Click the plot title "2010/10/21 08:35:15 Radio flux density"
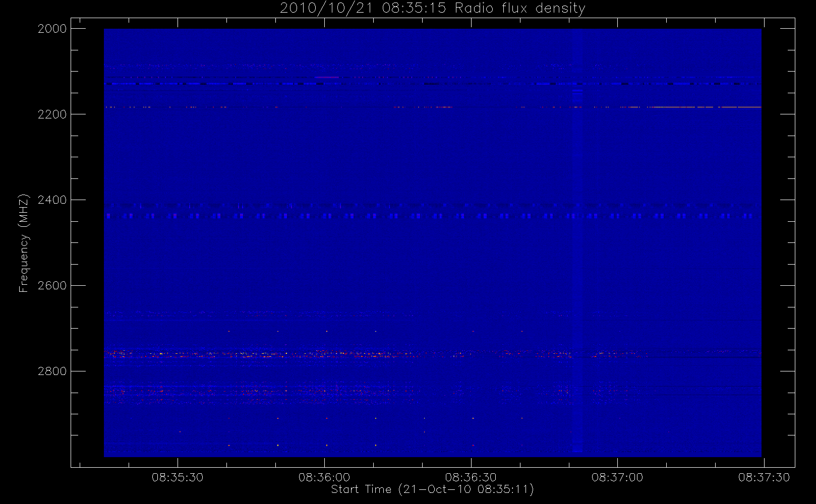The width and height of the screenshot is (816, 504). [432, 9]
